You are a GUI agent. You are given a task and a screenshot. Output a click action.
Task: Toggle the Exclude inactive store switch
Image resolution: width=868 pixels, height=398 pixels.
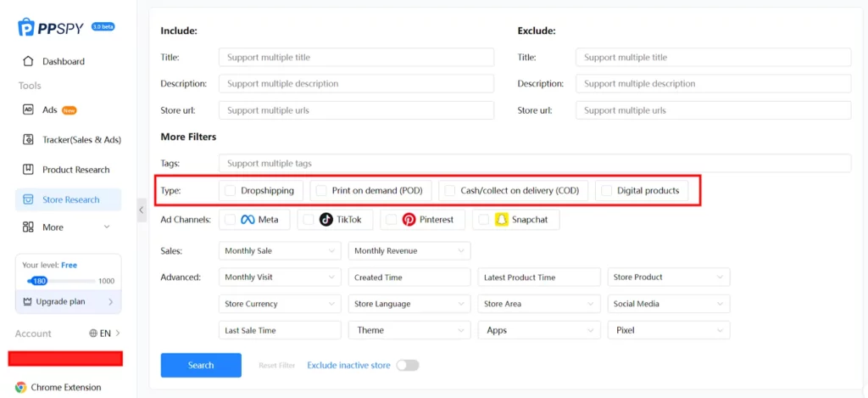click(x=408, y=365)
